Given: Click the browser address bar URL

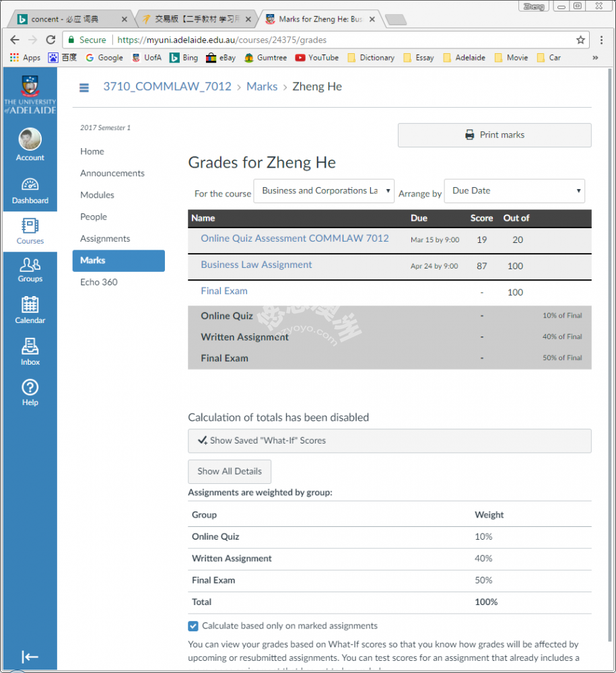Looking at the screenshot, I should pos(337,40).
